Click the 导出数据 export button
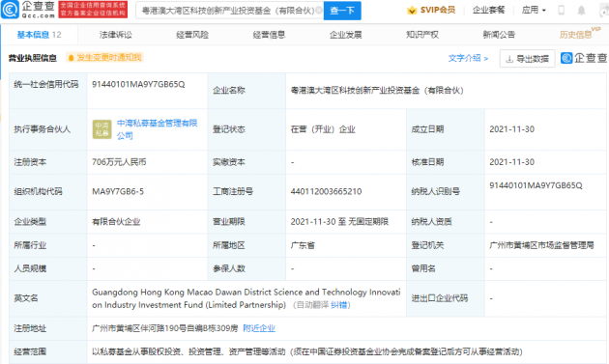This screenshot has height=364, width=609. coord(528,59)
